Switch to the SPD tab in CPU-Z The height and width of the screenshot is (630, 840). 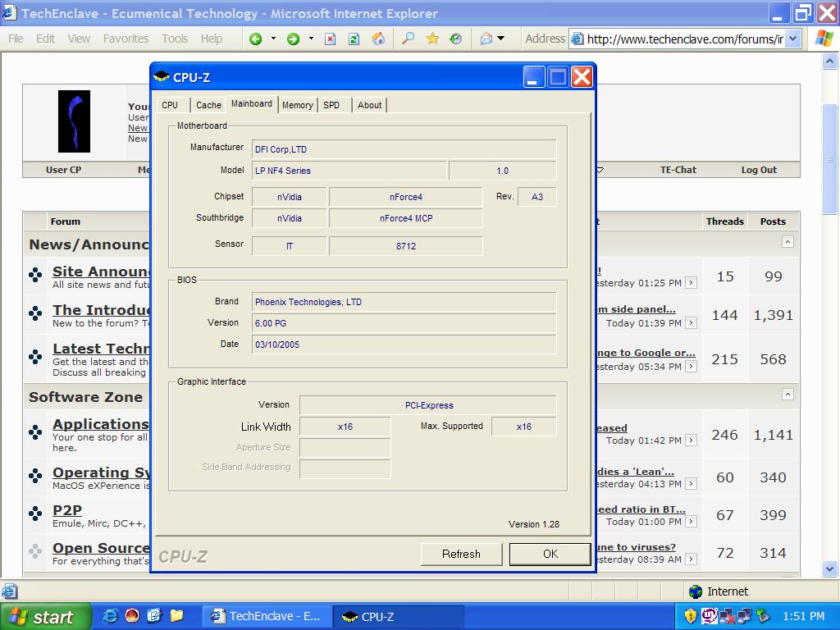(331, 105)
